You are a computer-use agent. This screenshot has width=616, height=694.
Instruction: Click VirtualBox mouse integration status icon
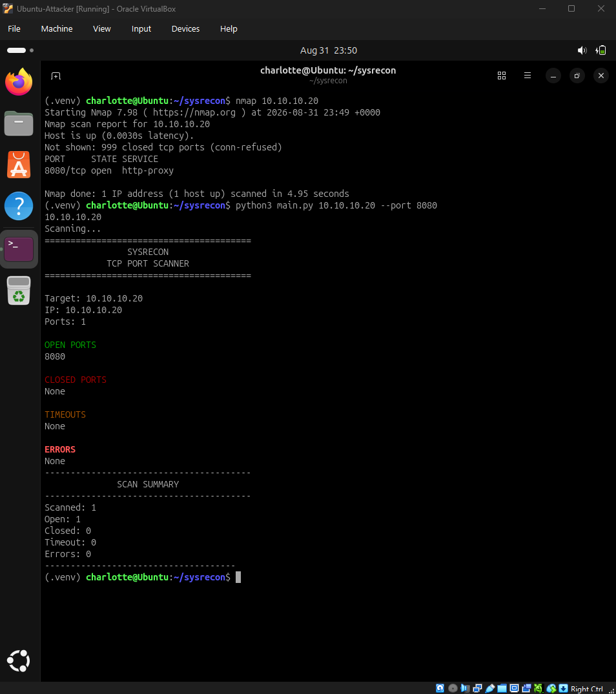551,688
